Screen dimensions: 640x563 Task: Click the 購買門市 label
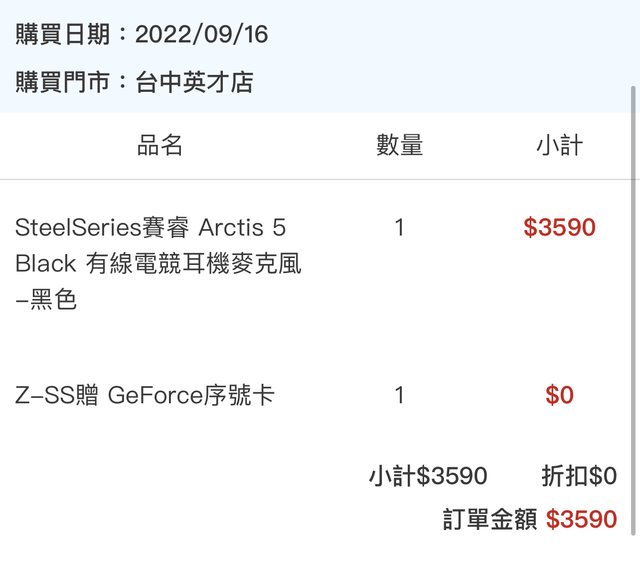click(63, 82)
